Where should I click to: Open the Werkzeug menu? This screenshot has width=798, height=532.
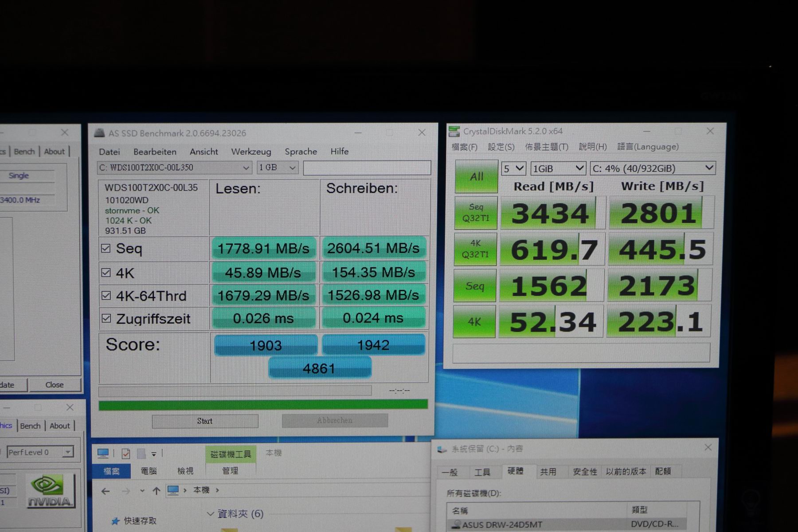[x=251, y=152]
